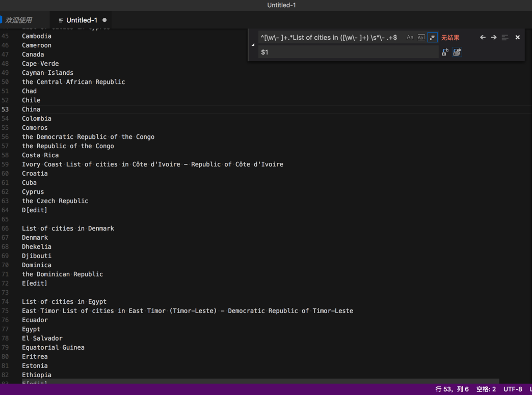
Task: Toggle Find in Selection icon
Action: pos(505,37)
